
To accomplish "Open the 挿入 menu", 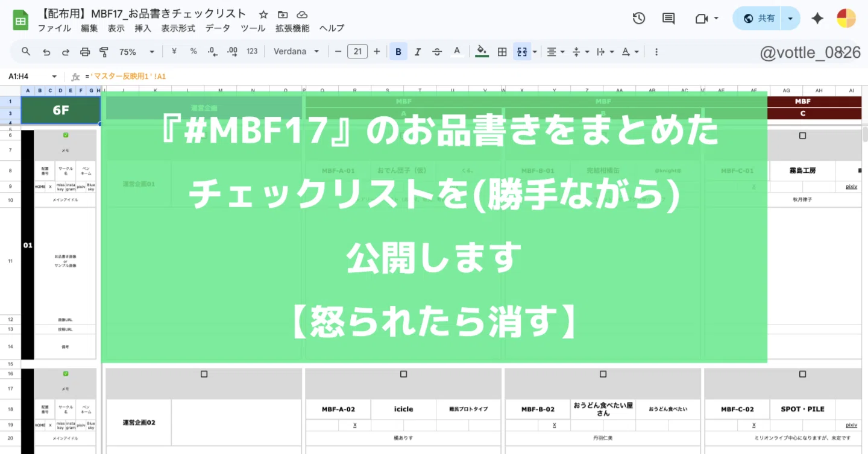I will pyautogui.click(x=143, y=28).
